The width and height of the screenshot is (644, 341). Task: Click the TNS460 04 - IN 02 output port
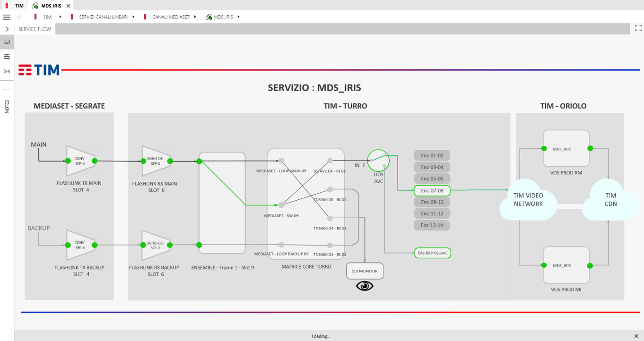pos(330,245)
